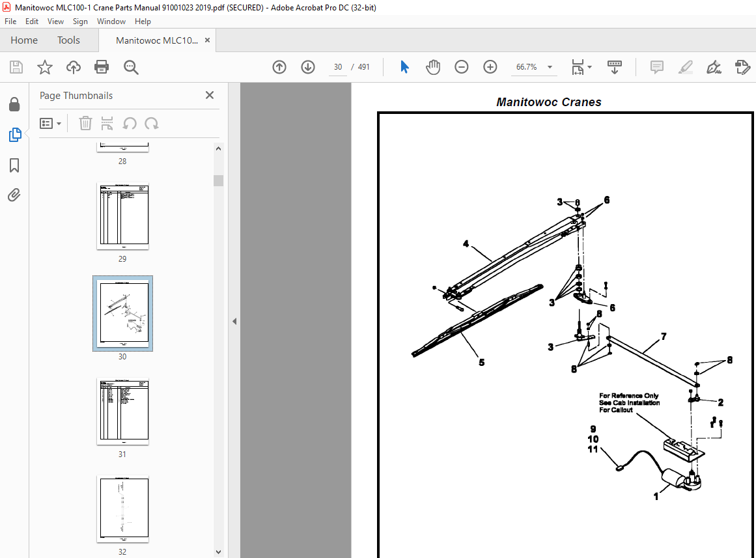Image resolution: width=756 pixels, height=558 pixels.
Task: Click the 66.7% zoom value field
Action: coord(527,67)
